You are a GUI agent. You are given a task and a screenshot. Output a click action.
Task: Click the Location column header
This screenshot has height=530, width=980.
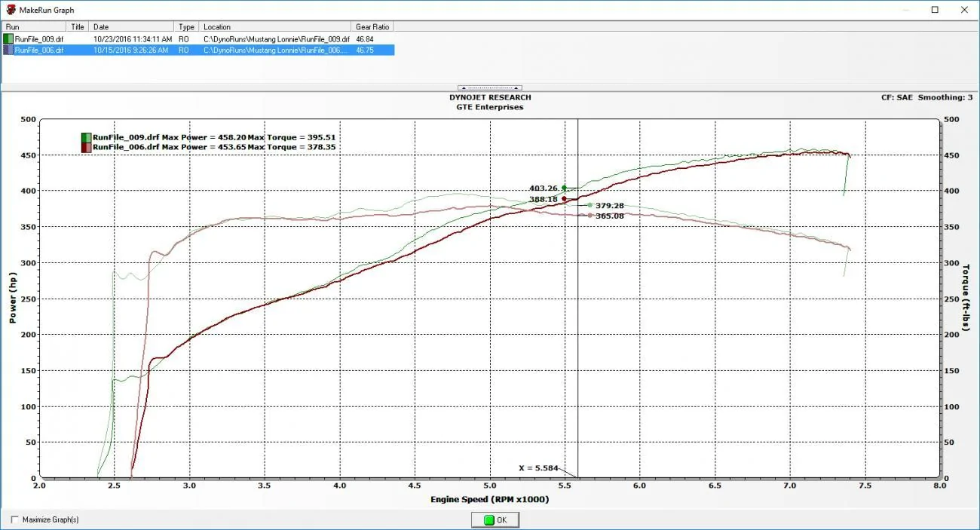coord(276,26)
